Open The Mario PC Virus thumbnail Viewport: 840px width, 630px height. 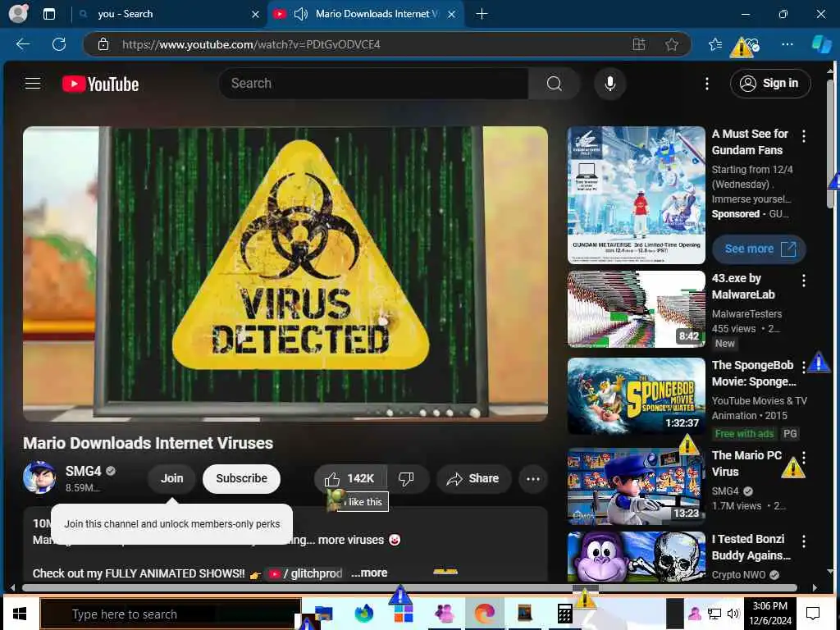[636, 486]
